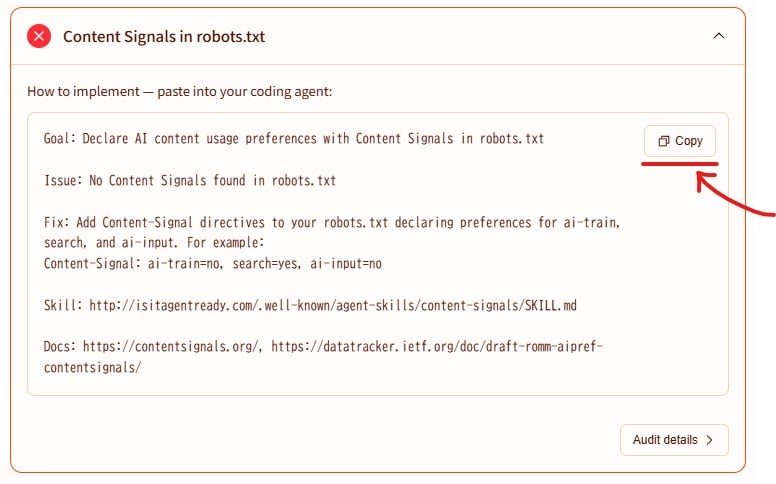Click the copy icon inside the Copy button
The width and height of the screenshot is (776, 484).
[x=664, y=141]
